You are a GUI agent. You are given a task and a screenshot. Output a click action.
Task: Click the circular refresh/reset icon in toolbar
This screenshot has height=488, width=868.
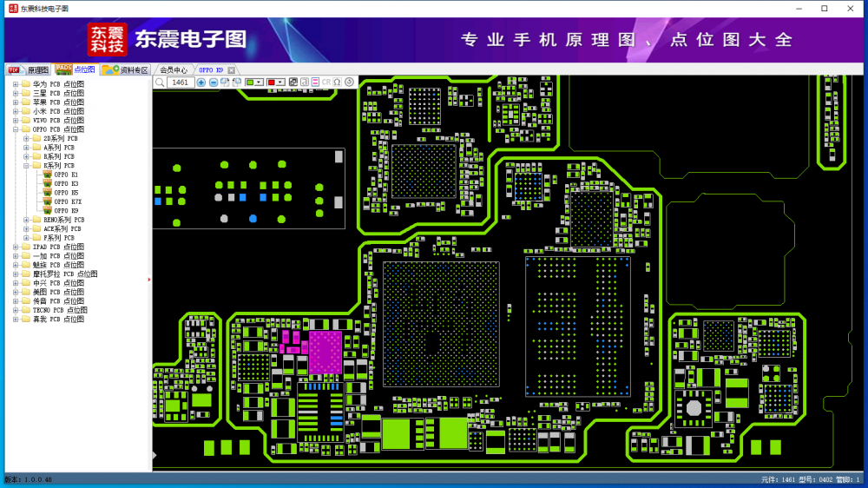(x=349, y=82)
